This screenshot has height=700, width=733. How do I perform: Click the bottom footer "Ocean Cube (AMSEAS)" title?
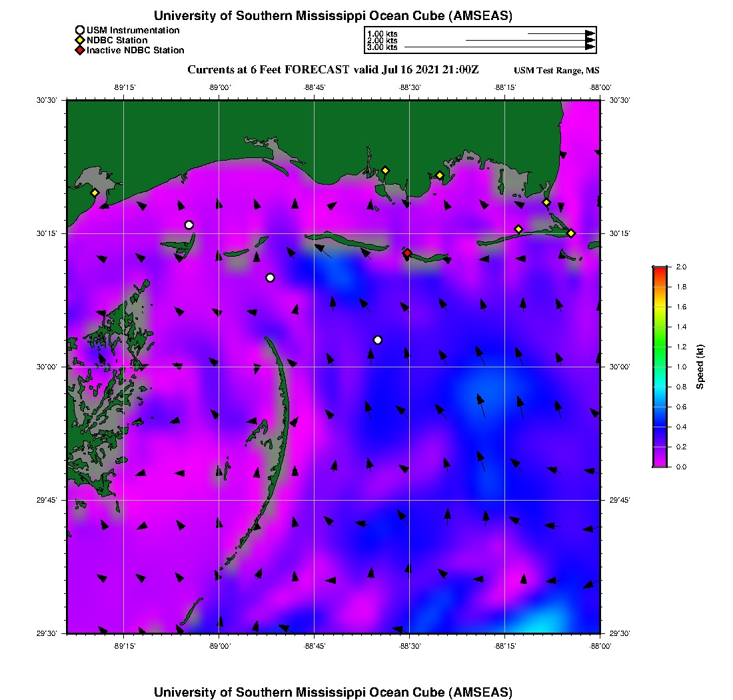[333, 692]
